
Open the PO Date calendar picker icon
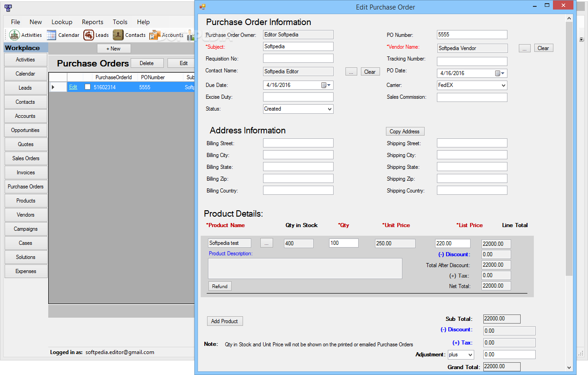pos(497,73)
